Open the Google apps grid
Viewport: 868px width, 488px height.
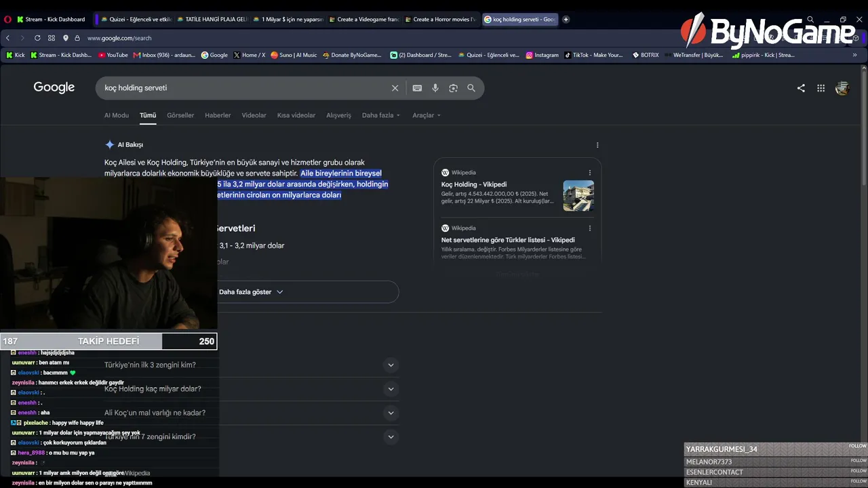[x=821, y=88]
